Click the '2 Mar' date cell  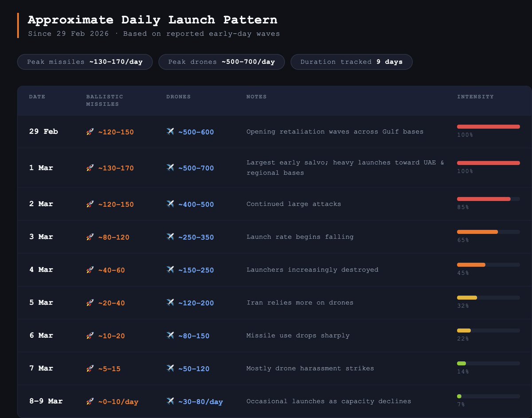point(41,204)
